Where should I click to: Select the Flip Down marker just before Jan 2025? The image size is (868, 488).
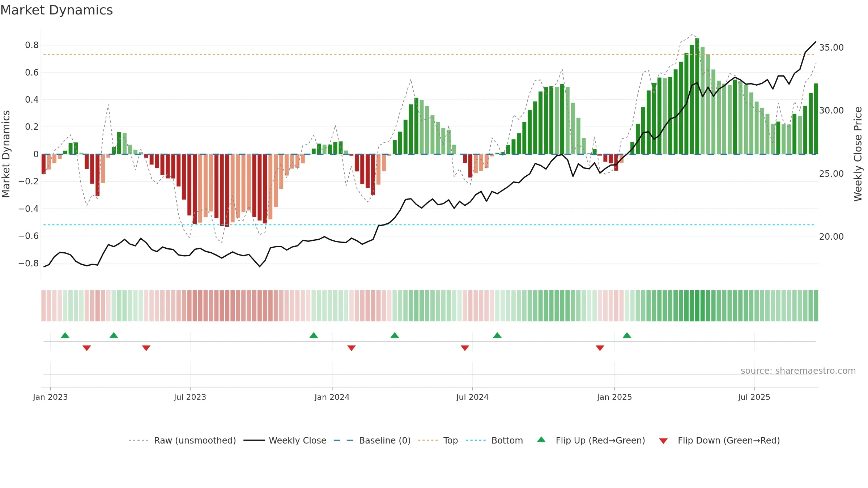click(x=600, y=348)
